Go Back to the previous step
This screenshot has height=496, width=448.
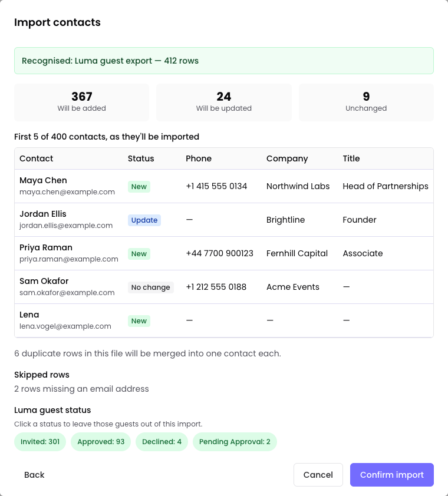click(x=34, y=475)
